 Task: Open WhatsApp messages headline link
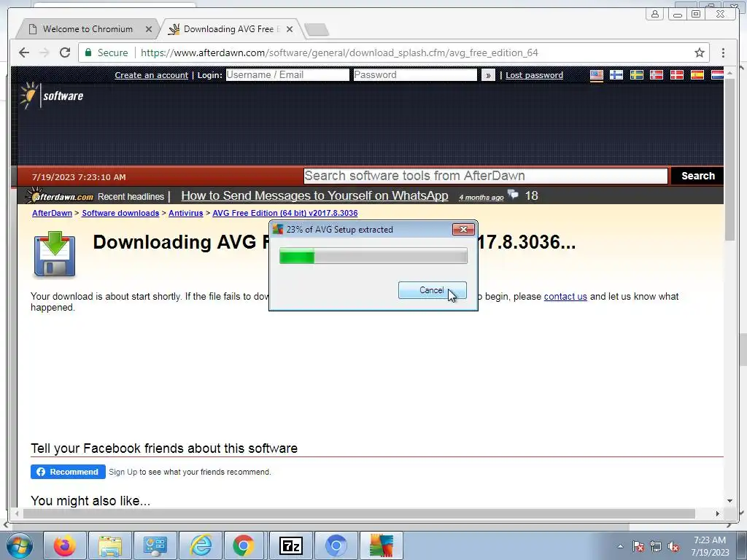click(x=314, y=195)
